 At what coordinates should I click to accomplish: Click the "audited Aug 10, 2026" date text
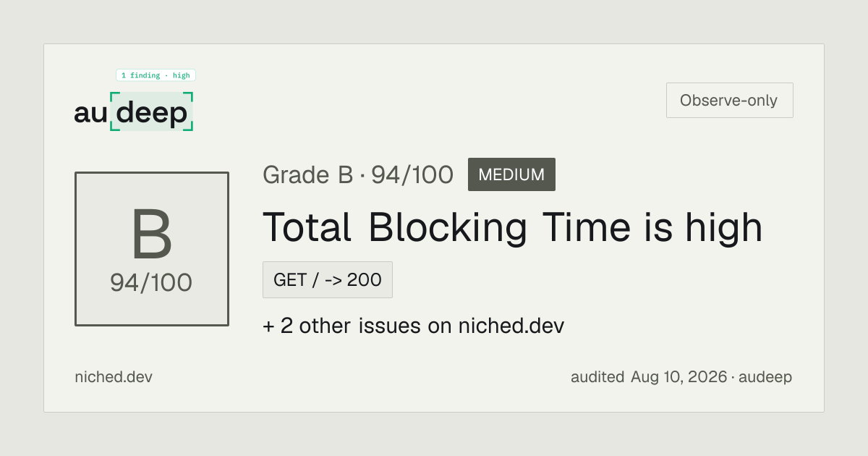pyautogui.click(x=649, y=377)
